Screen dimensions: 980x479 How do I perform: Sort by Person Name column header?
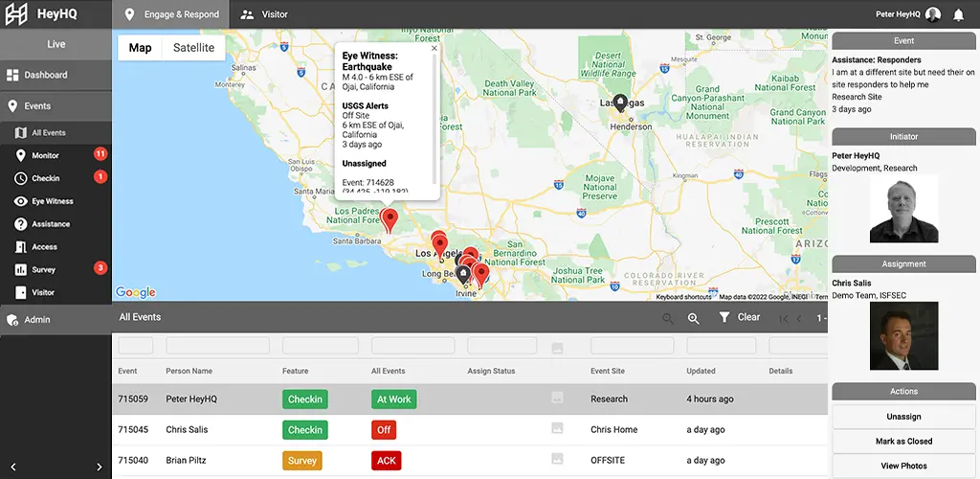(189, 371)
